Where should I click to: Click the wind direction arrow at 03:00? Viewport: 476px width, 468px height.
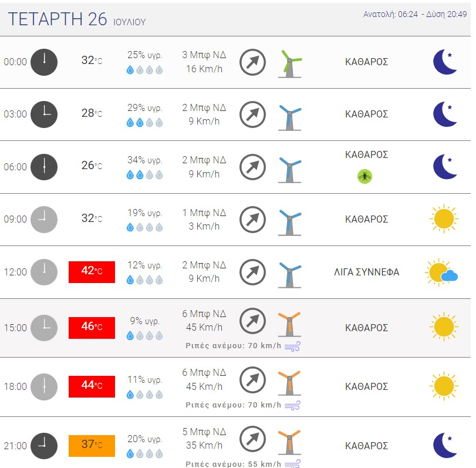click(x=252, y=115)
